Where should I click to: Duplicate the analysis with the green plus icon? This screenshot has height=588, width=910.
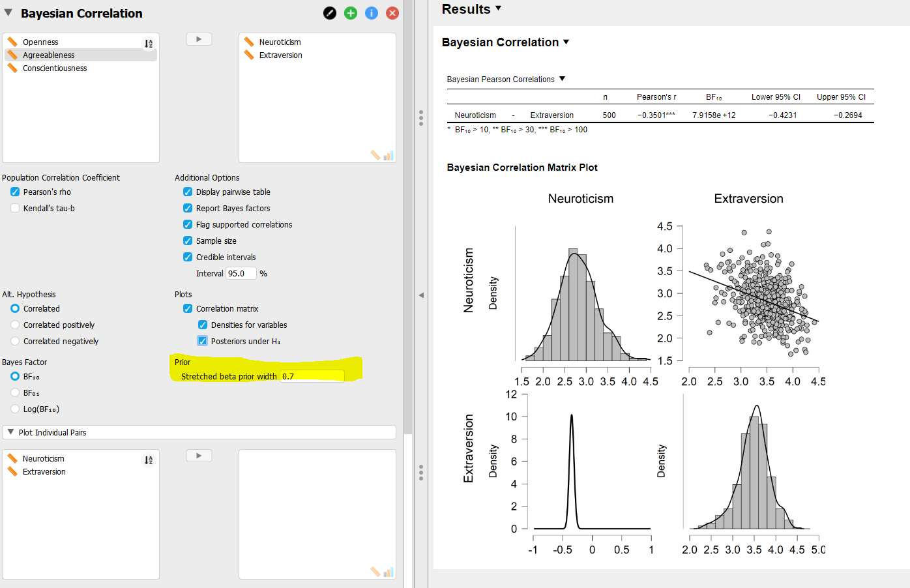tap(350, 12)
